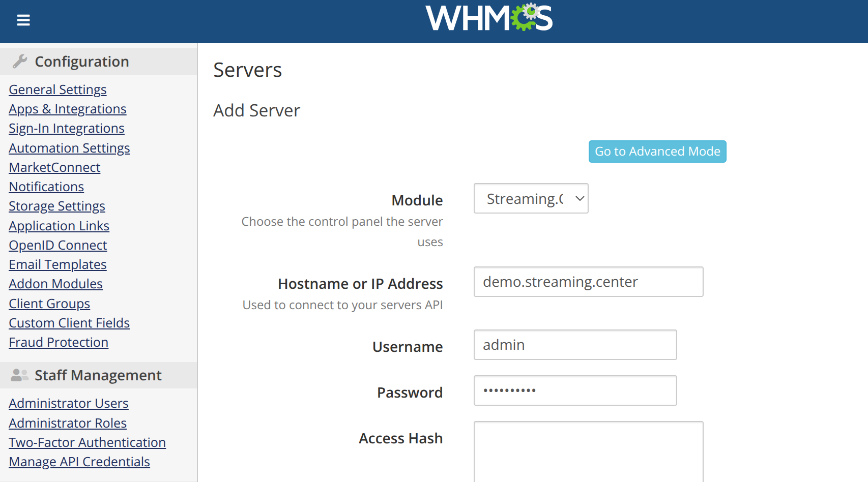
Task: Navigate to MarketConnect
Action: pos(54,167)
